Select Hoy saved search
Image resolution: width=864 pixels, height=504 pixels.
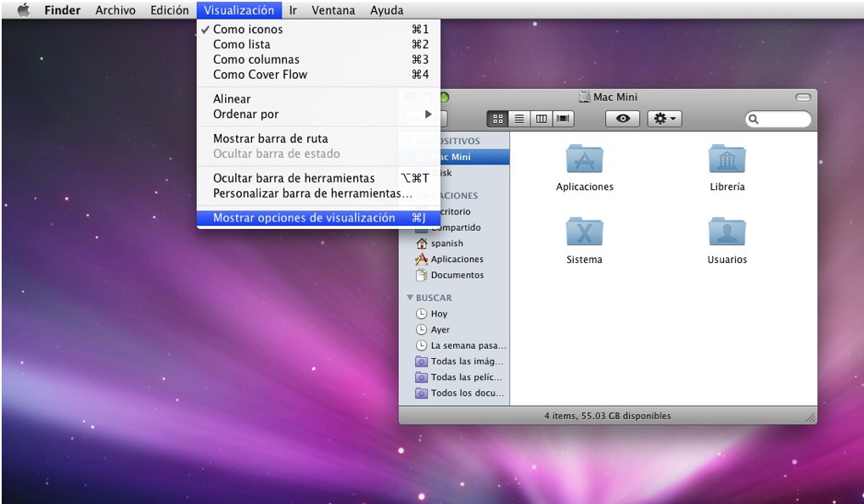point(455,314)
